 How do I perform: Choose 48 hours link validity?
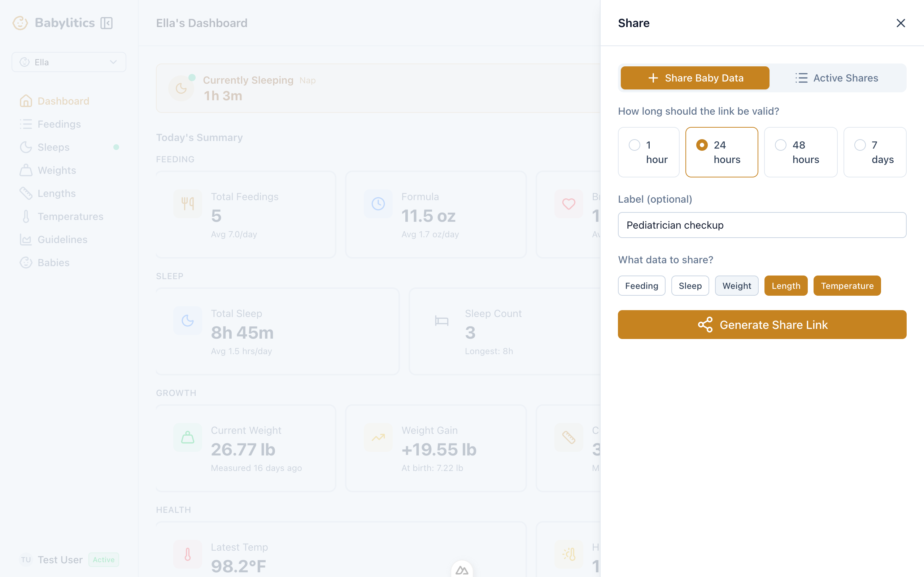pyautogui.click(x=800, y=152)
